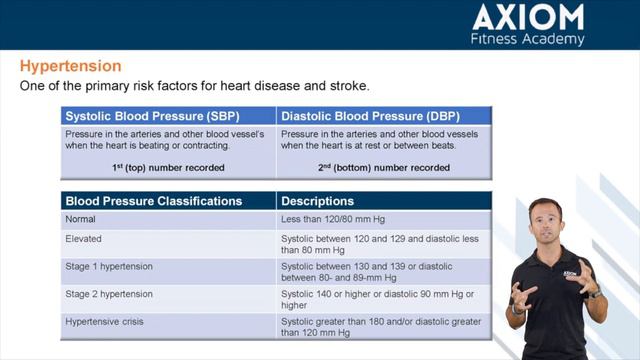Click the heart disease and stroke subtitle
The height and width of the screenshot is (360, 640).
click(195, 86)
